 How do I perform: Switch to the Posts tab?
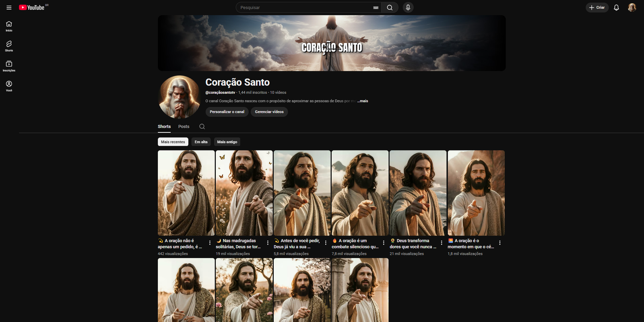tap(184, 126)
